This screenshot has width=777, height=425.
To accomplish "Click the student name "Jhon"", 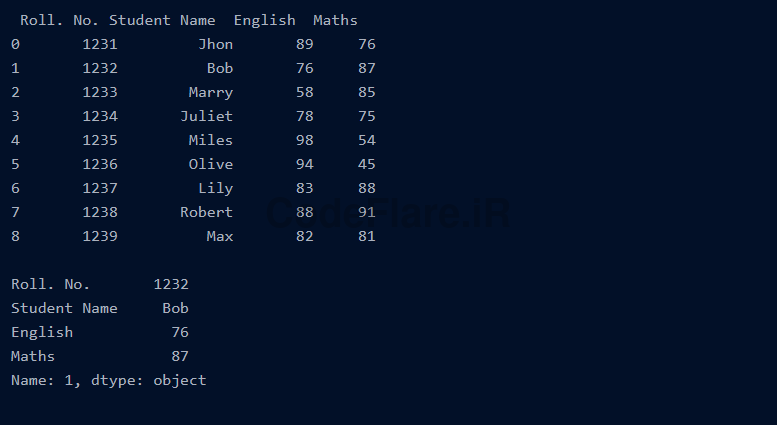I will [x=215, y=44].
